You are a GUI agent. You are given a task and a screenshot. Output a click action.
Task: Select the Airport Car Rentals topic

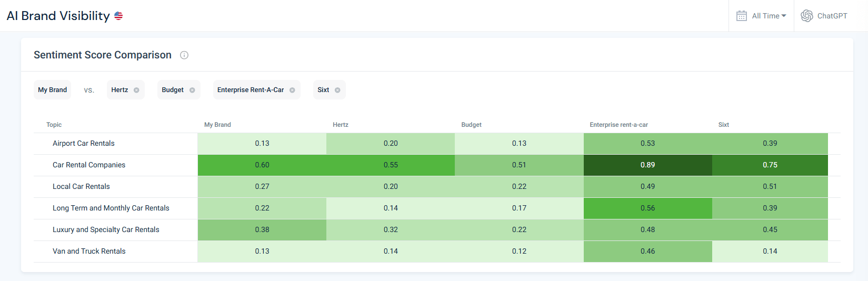pos(83,143)
